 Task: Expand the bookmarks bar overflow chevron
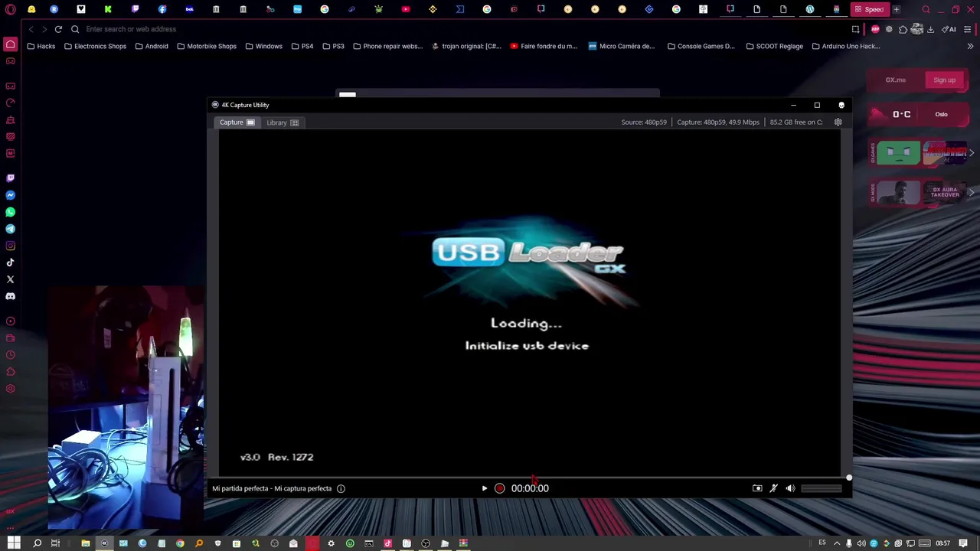coord(970,46)
